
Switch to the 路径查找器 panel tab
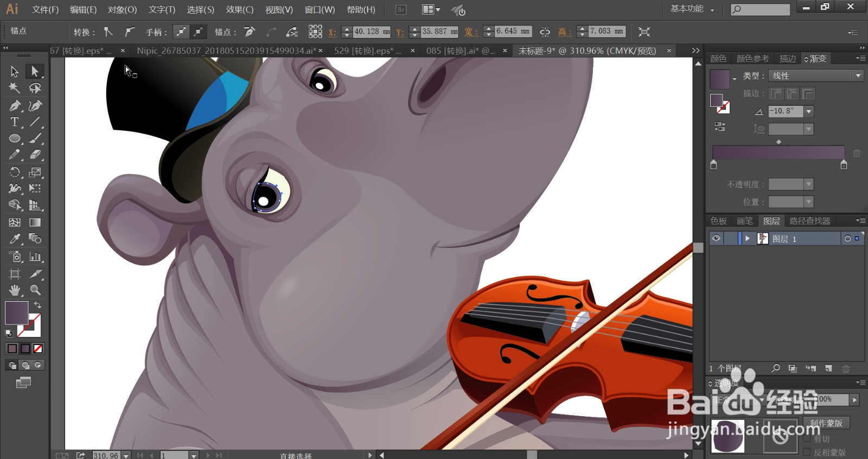(x=810, y=221)
